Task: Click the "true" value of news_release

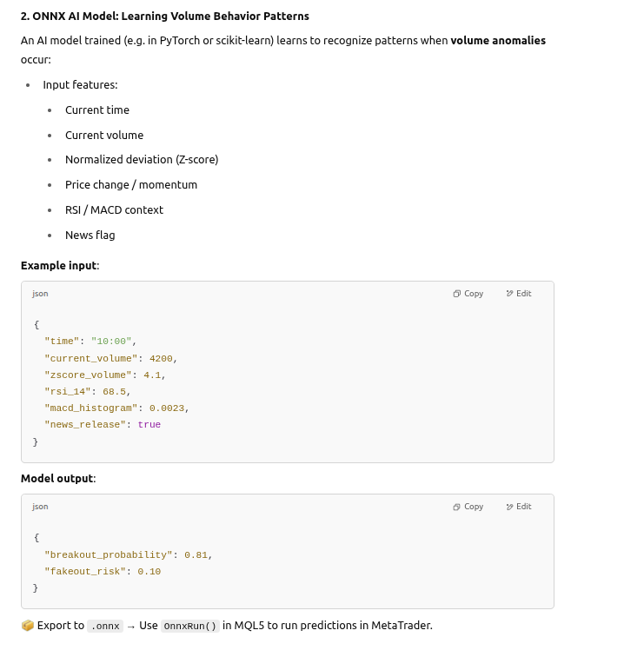Action: [x=149, y=425]
